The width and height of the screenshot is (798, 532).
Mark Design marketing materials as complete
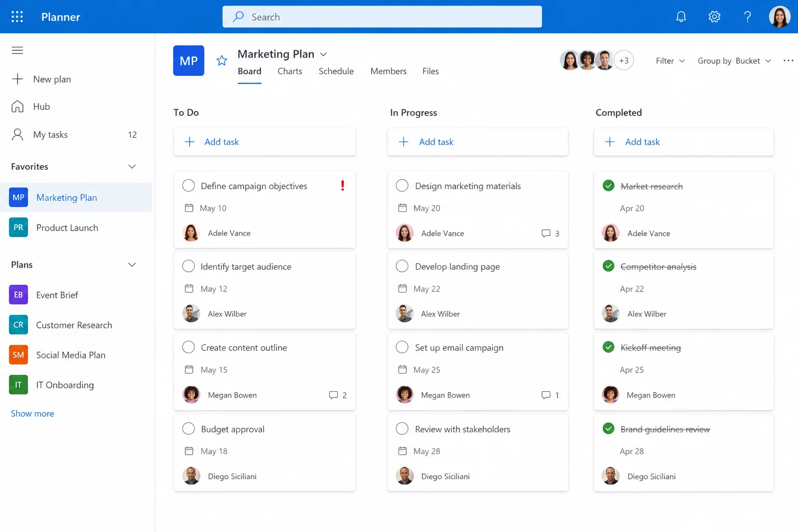coord(402,185)
